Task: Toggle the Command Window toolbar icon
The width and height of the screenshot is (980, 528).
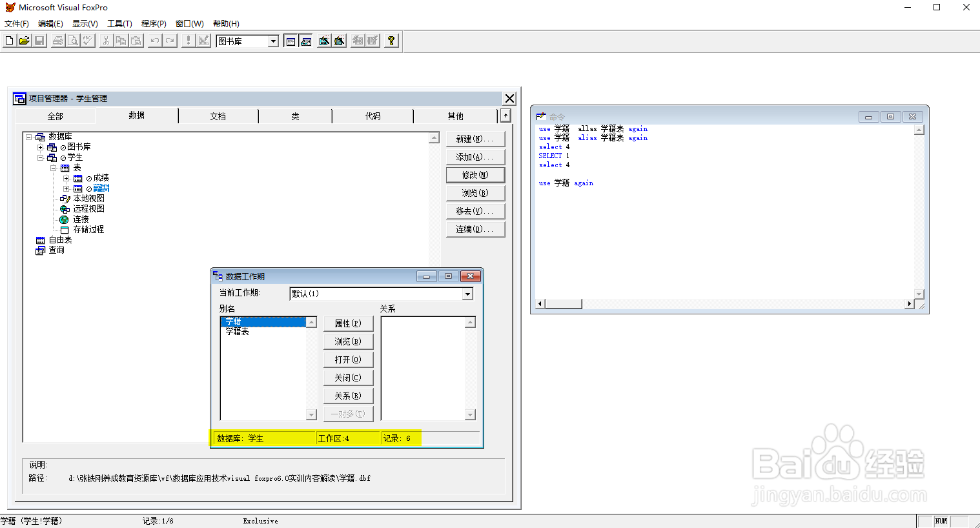Action: click(x=291, y=41)
